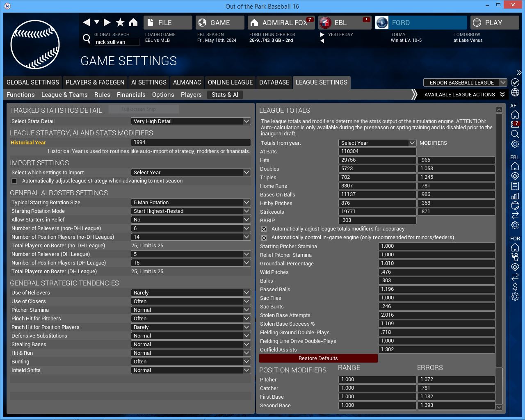Screen dimensions: 525x420
Task: Open the star bookmarks icon
Action: (120, 22)
